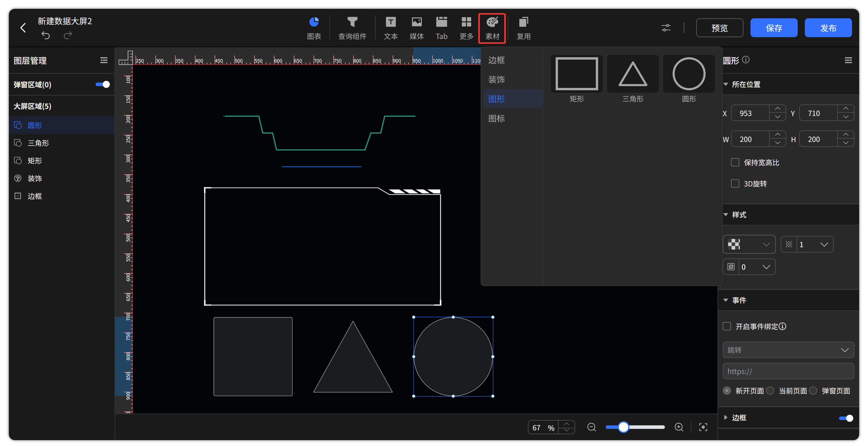The image size is (868, 446).
Task: Open the 图表 chart tool
Action: tap(314, 28)
